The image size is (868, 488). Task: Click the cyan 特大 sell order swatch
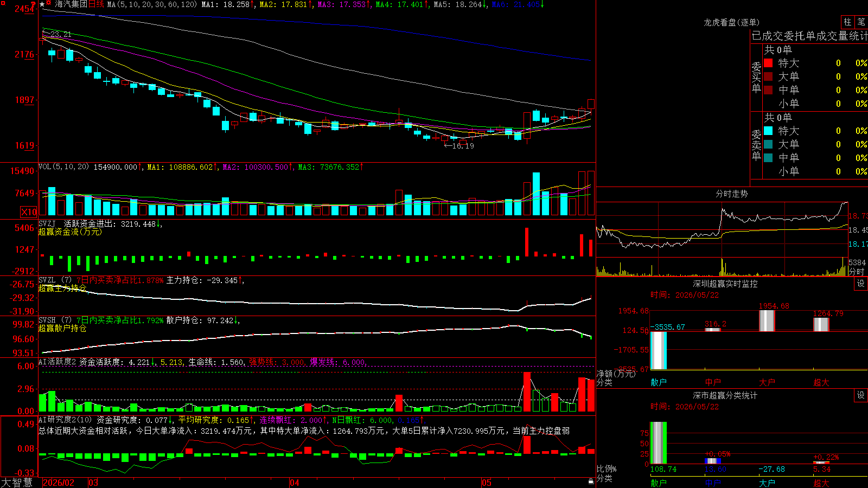click(768, 131)
